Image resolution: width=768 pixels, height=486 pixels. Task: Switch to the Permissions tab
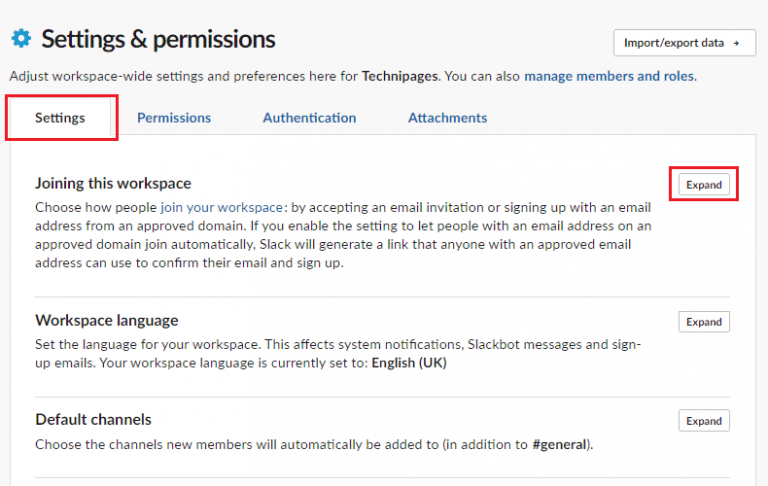click(174, 118)
